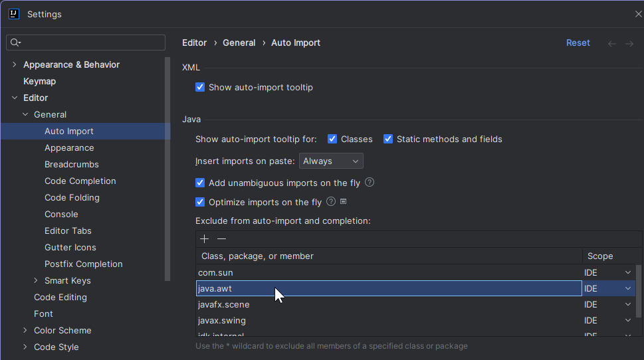
Task: Open Gutter Icons settings page
Action: (x=70, y=248)
